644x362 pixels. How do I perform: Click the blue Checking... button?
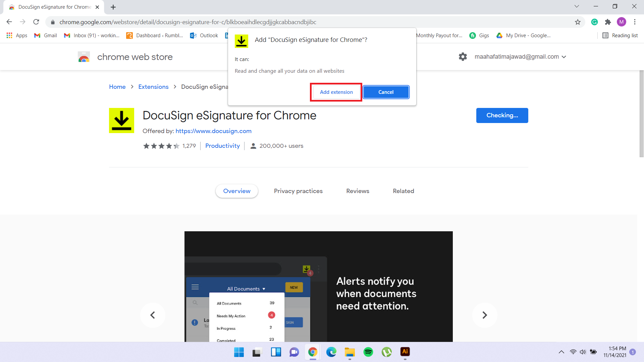502,115
